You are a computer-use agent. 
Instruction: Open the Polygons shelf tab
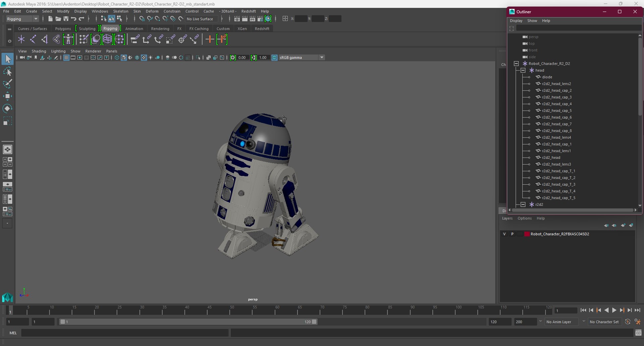click(63, 29)
